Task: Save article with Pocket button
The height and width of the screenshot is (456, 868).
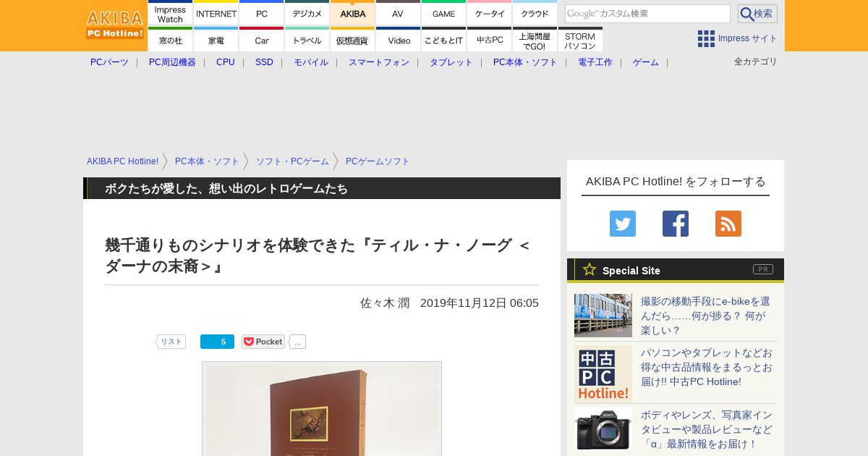Action: (x=263, y=342)
